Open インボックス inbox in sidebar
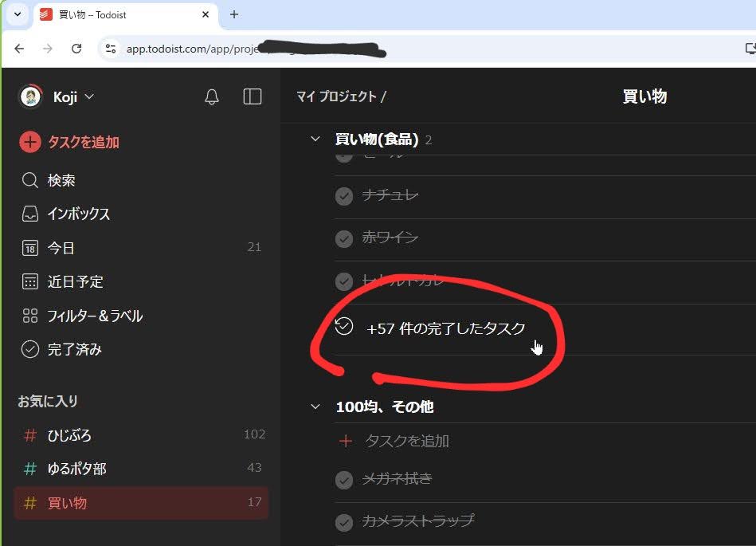 coord(78,214)
